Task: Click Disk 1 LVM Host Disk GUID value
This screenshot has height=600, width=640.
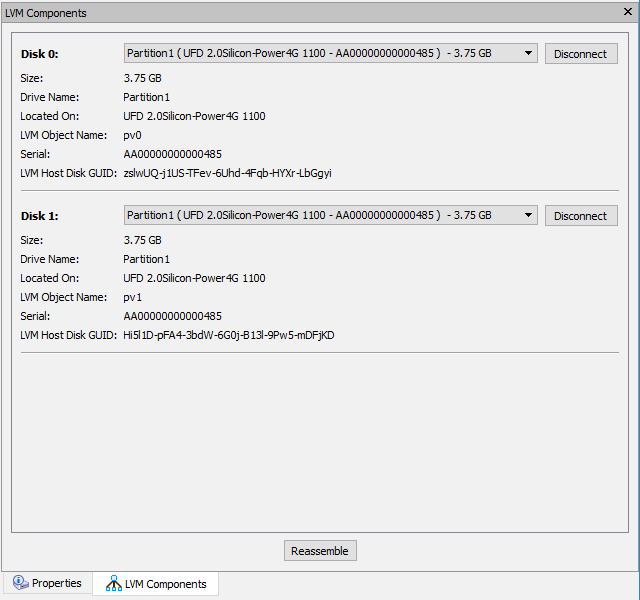Action: pos(229,336)
